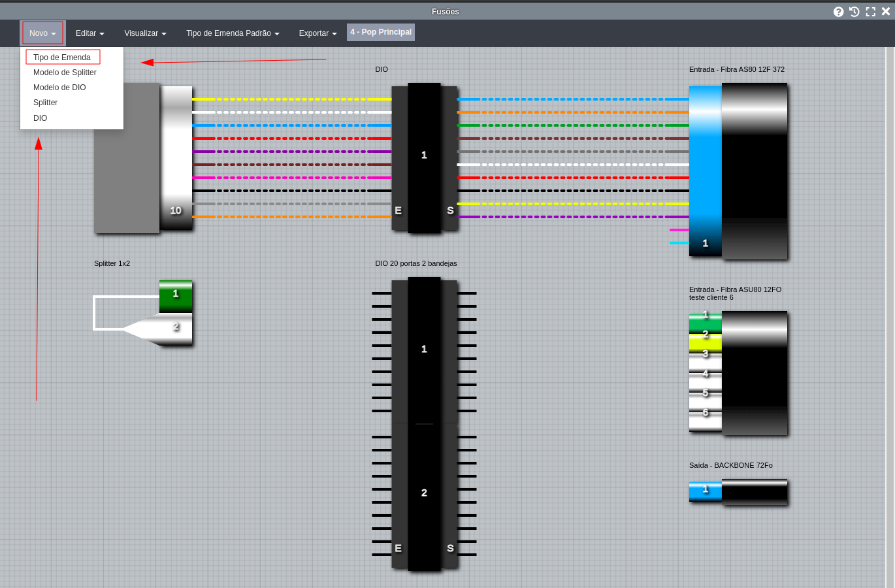The height and width of the screenshot is (588, 895).
Task: Select blue tube 1 of BACKBONE 72Fo cable
Action: coord(706,491)
